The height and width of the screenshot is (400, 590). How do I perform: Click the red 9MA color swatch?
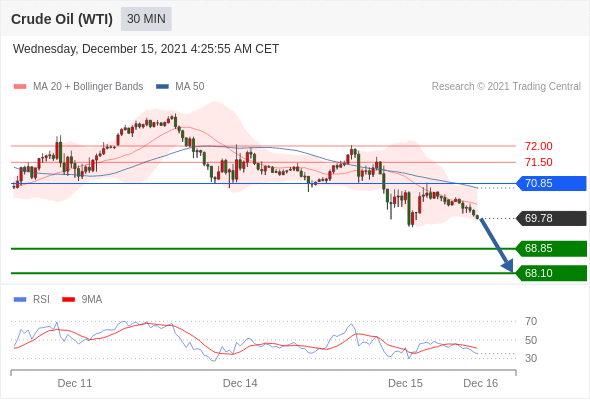pos(68,300)
